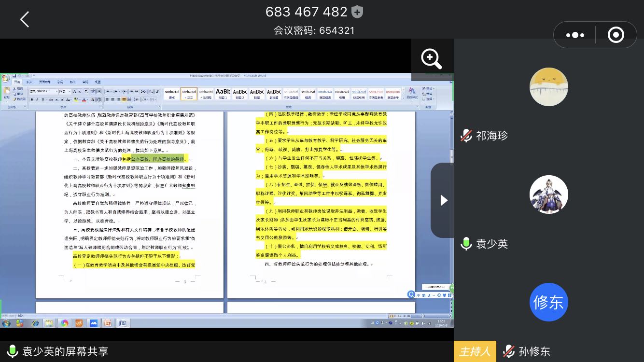Viewport: 644px width, 362px height.
Task: Open Internet Explorer from the taskbar
Action: 35,323
